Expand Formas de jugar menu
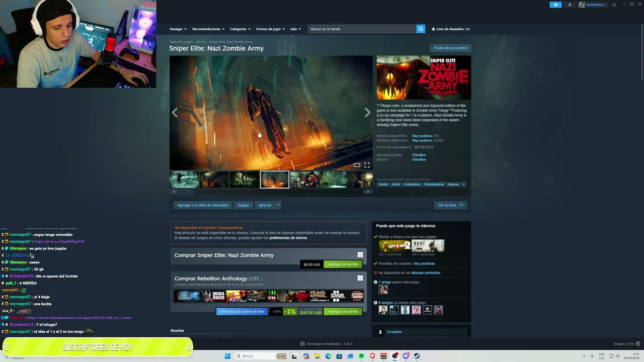Image resolution: width=644 pixels, height=362 pixels. [270, 29]
